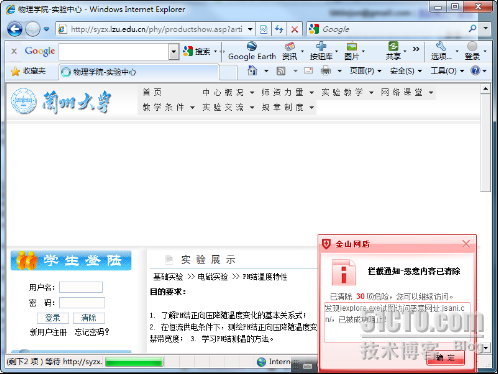Open Google Toolbar 选项 wrench icon
The height and width of the screenshot is (374, 498).
point(441,51)
